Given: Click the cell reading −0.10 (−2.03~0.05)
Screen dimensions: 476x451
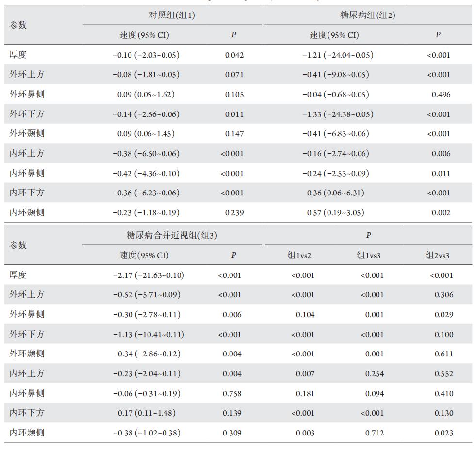Looking at the screenshot, I should (146, 55).
